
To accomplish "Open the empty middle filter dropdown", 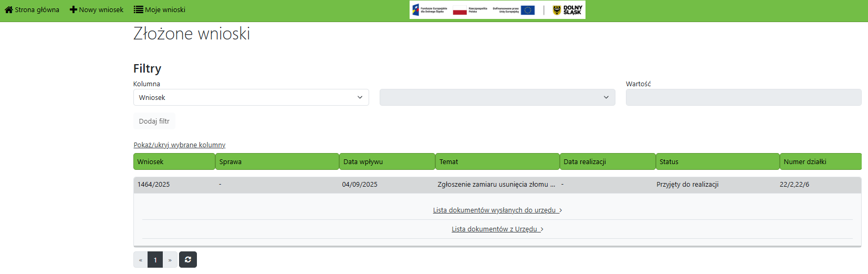I will 497,97.
